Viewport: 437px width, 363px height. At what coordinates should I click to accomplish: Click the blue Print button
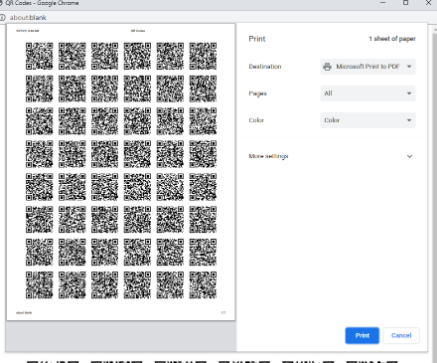[x=362, y=335]
